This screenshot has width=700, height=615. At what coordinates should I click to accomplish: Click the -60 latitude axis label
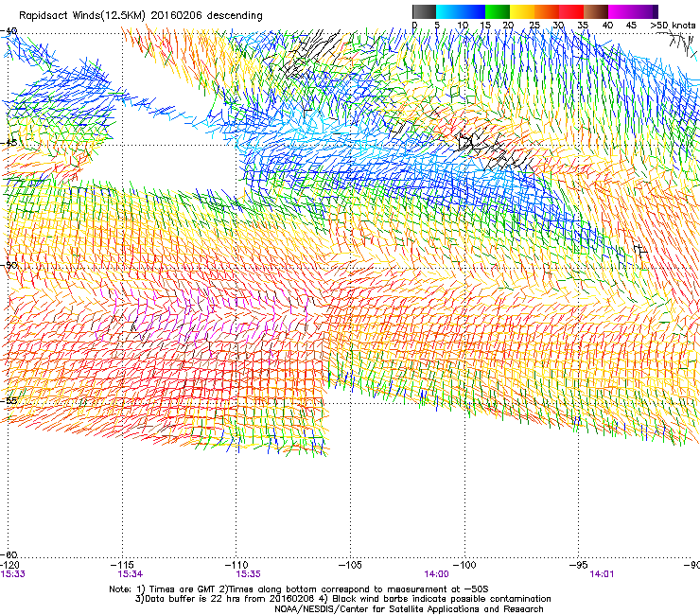(9, 554)
